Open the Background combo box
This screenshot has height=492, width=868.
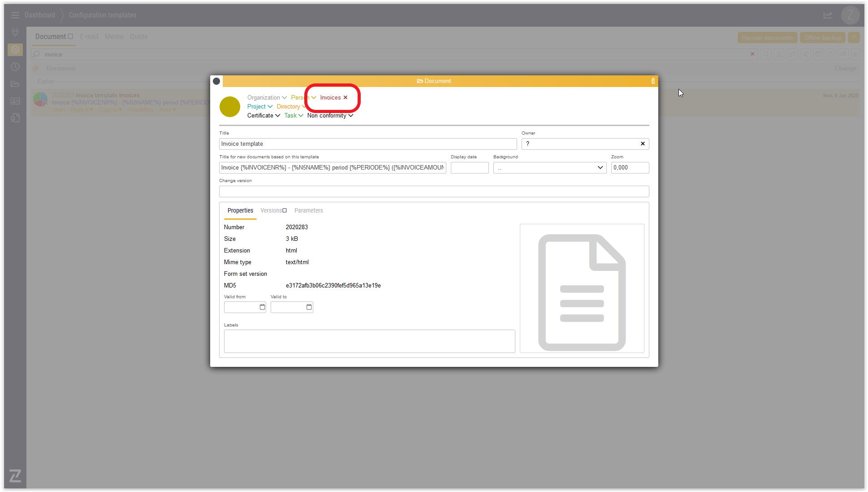pyautogui.click(x=549, y=168)
